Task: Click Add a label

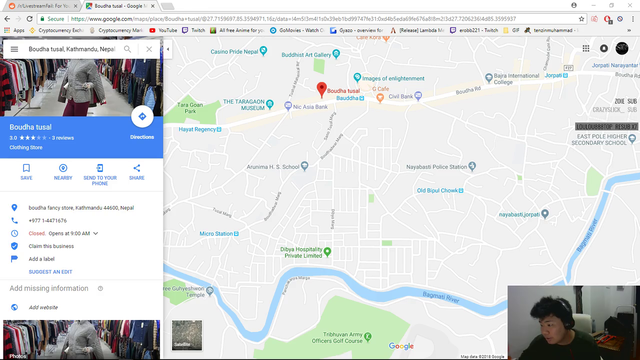Action: tap(41, 259)
